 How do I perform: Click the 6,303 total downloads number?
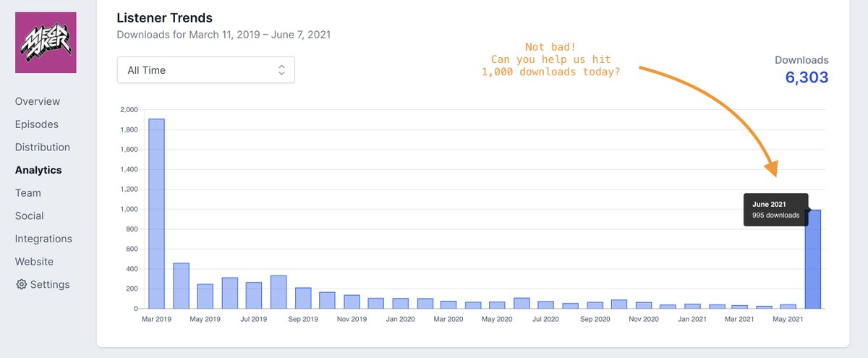807,77
